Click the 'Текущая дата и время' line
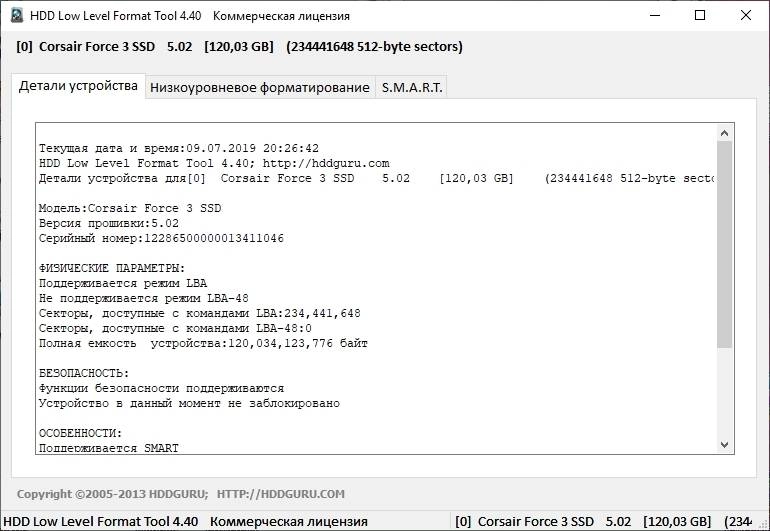This screenshot has width=770, height=531. coord(179,148)
